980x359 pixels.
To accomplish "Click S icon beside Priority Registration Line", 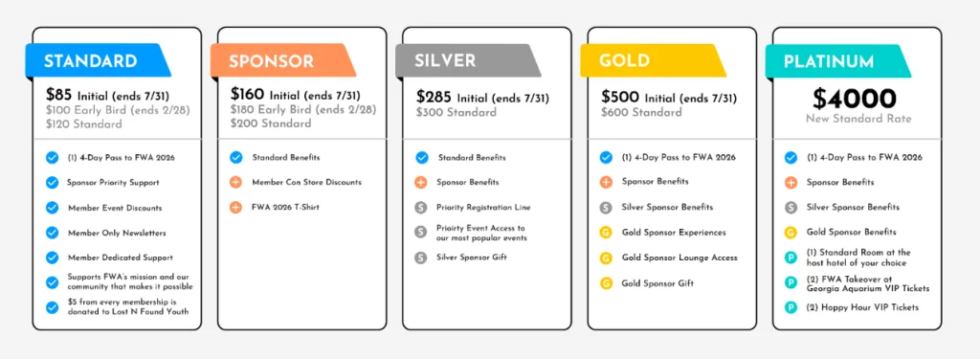I will coord(421,207).
